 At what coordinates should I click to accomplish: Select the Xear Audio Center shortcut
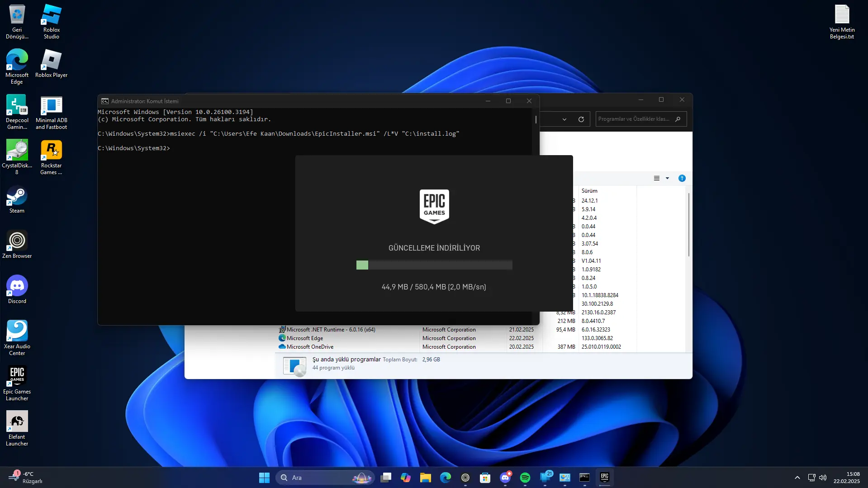point(17,338)
